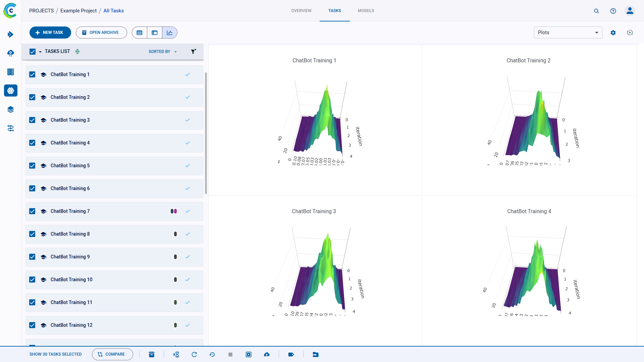This screenshot has width=644, height=362.
Task: Click the table view layout icon
Action: [x=140, y=33]
